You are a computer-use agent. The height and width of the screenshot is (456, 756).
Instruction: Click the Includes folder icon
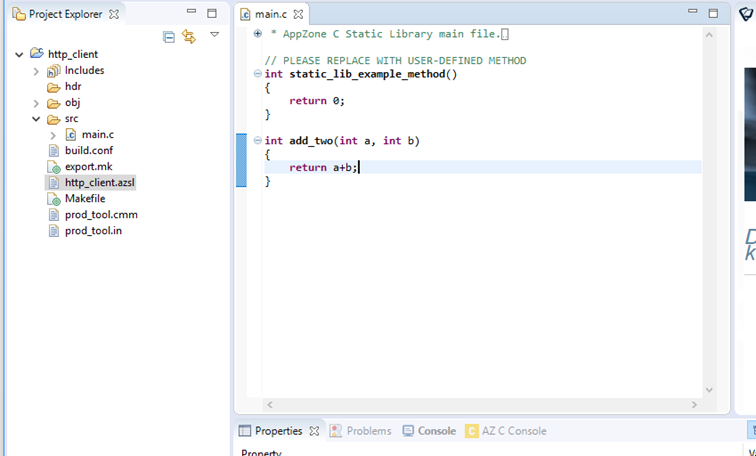tap(53, 71)
